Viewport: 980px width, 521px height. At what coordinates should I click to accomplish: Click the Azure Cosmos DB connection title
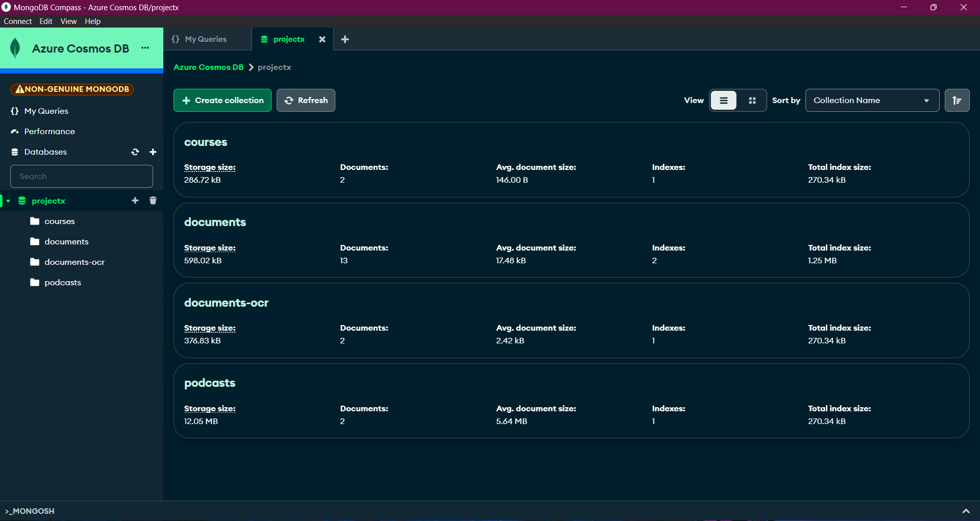click(x=81, y=48)
